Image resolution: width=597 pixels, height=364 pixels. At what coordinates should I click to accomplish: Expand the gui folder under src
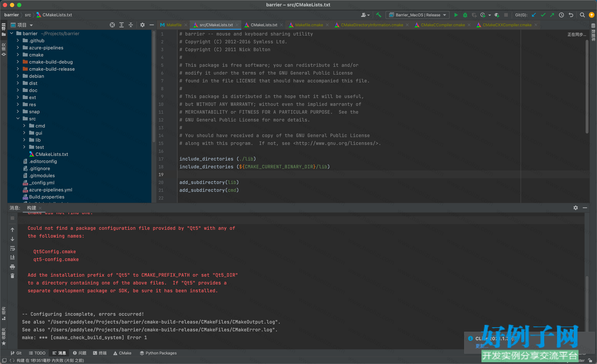click(x=24, y=133)
